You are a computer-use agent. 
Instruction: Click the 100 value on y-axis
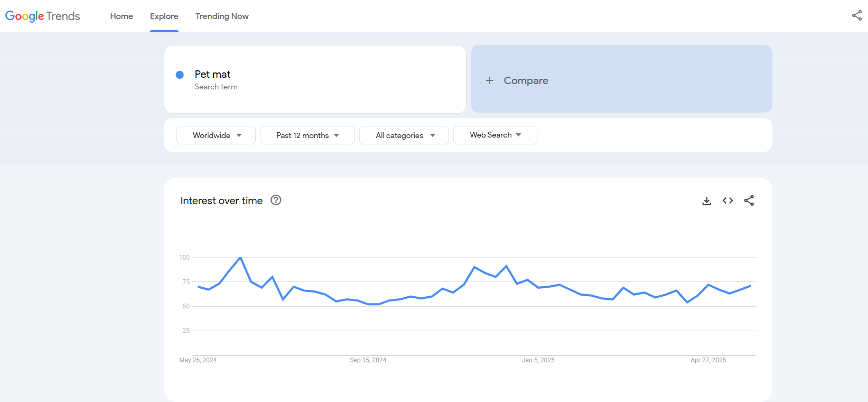coord(184,258)
